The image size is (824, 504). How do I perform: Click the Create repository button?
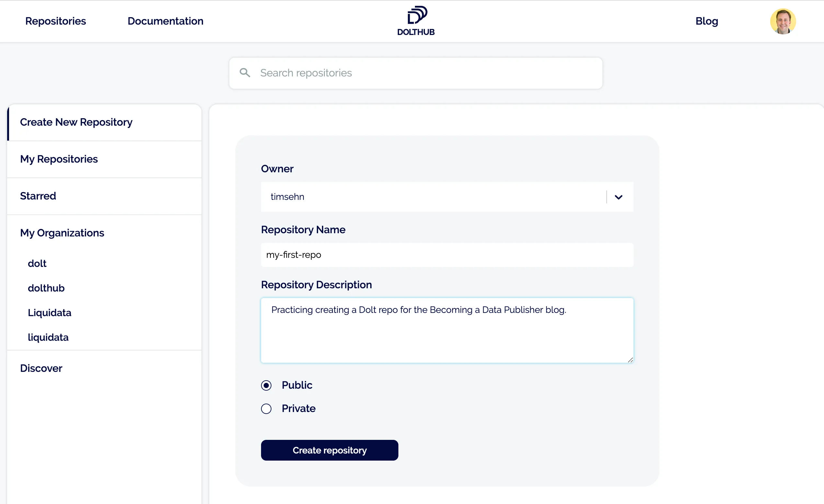329,450
